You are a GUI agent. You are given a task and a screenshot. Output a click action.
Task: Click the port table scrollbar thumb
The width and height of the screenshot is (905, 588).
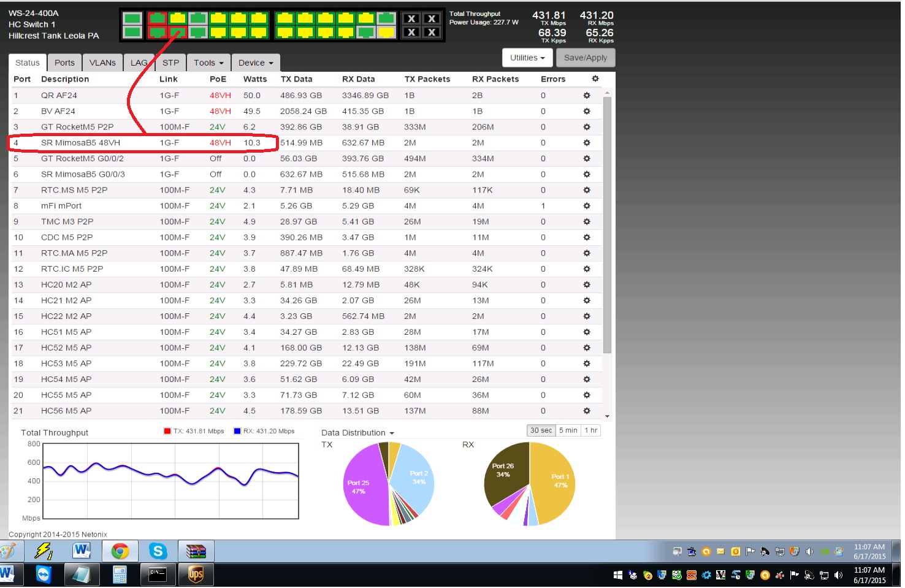coord(607,224)
